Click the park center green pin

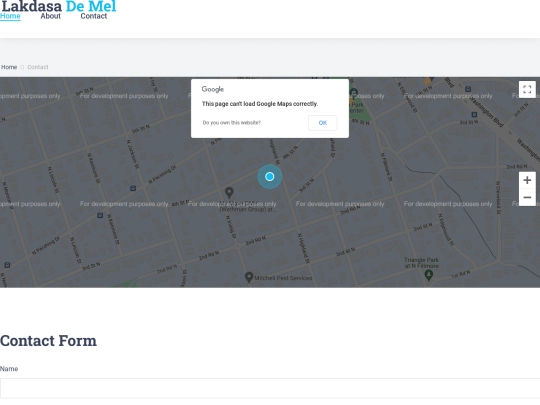coord(353,93)
